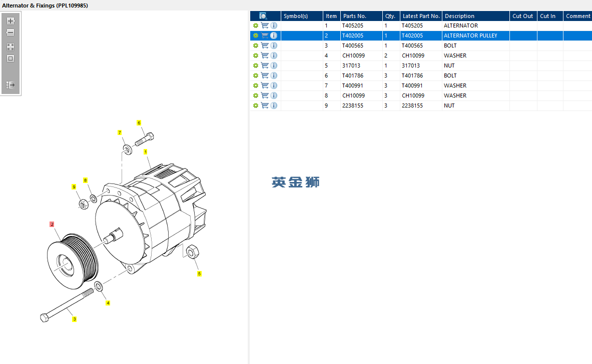Image resolution: width=592 pixels, height=364 pixels.
Task: Click the single square fit-view icon
Action: click(x=11, y=58)
